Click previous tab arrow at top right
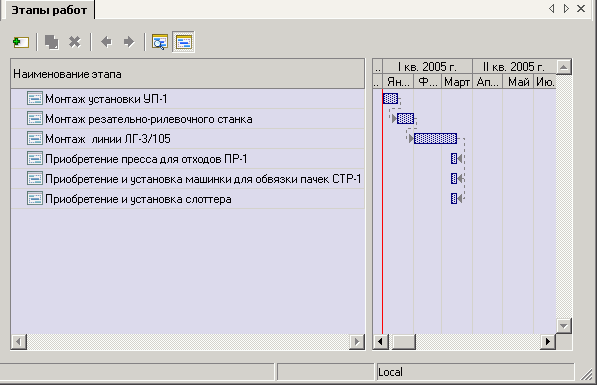 point(552,8)
